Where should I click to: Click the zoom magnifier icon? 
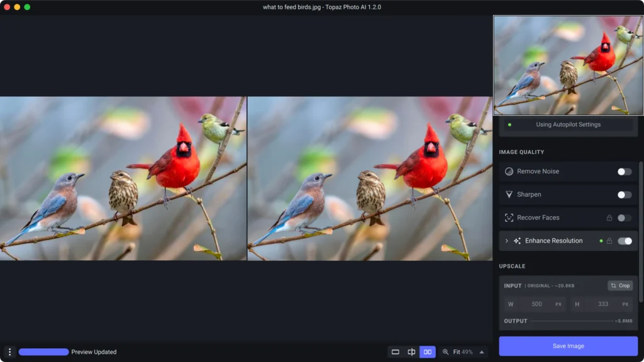pyautogui.click(x=446, y=352)
